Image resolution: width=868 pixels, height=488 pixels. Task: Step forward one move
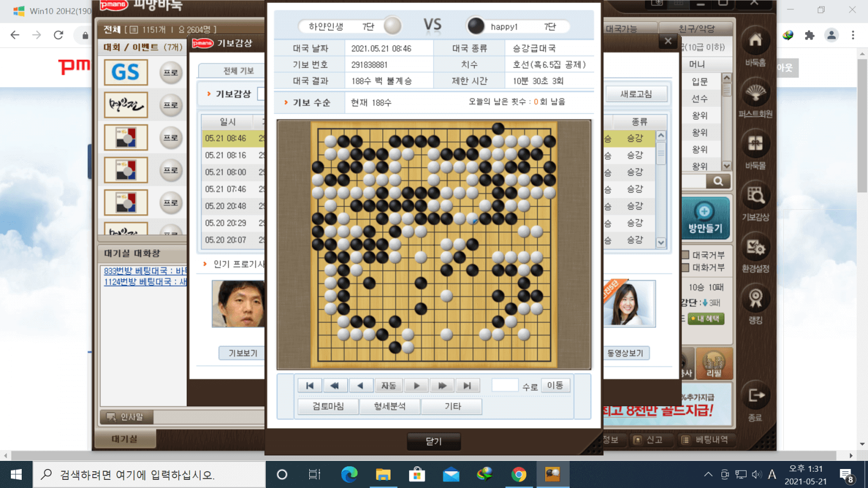[x=417, y=386]
